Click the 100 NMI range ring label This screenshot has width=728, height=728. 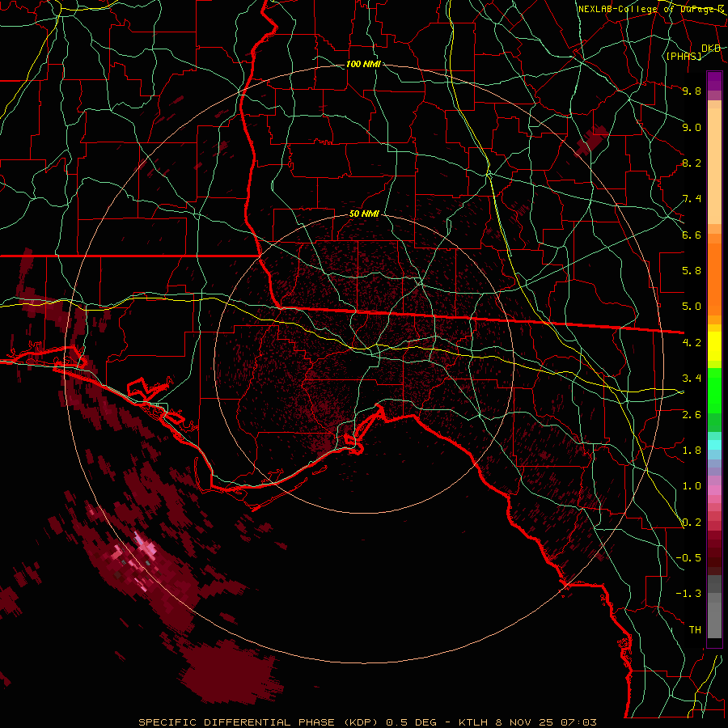[363, 64]
